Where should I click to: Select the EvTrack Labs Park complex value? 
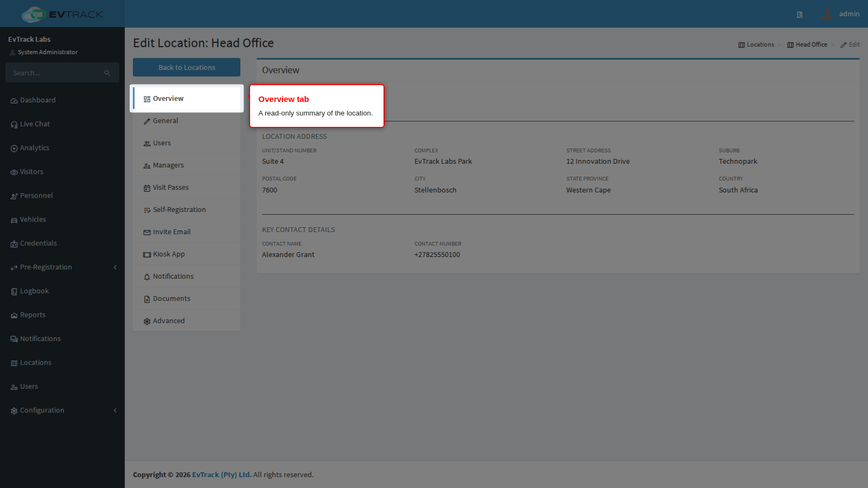(x=443, y=162)
